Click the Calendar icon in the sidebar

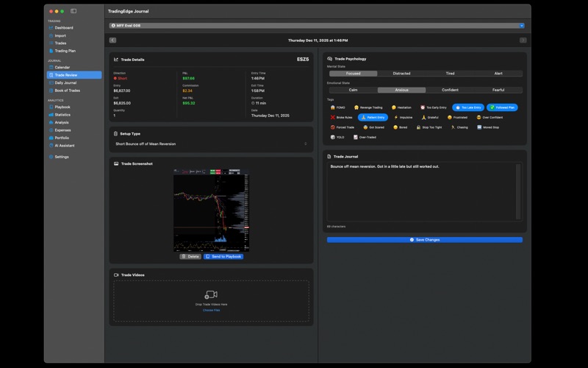[51, 67]
